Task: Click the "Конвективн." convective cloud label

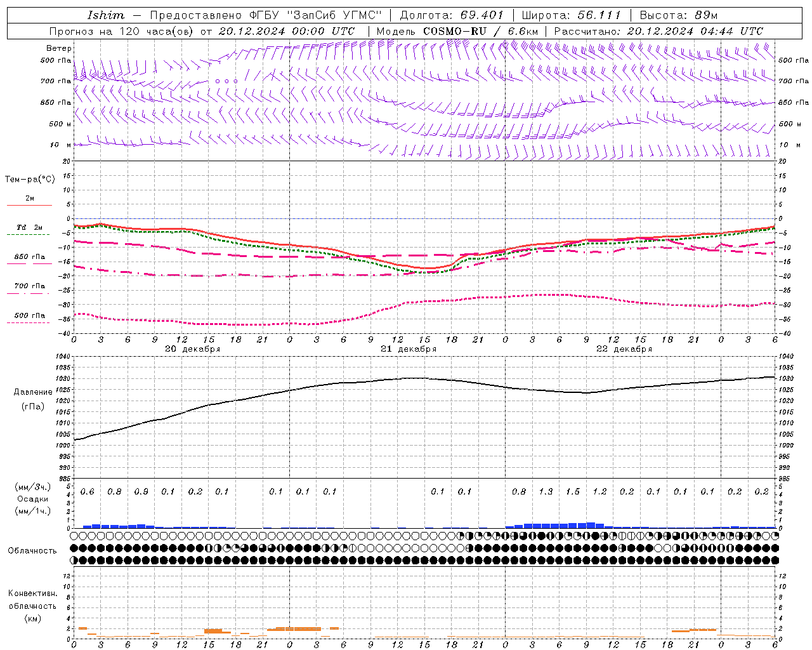Action: 32,594
